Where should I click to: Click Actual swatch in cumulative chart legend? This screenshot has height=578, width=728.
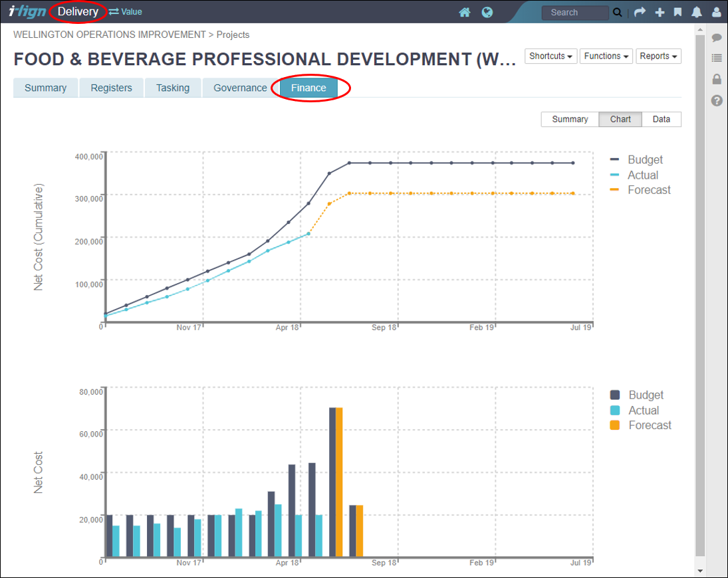[614, 175]
